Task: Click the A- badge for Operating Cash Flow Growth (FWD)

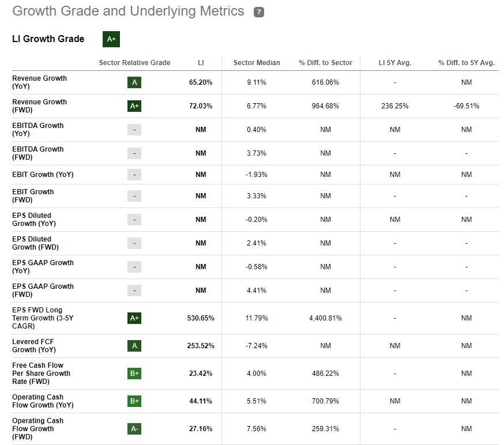Action: [134, 429]
